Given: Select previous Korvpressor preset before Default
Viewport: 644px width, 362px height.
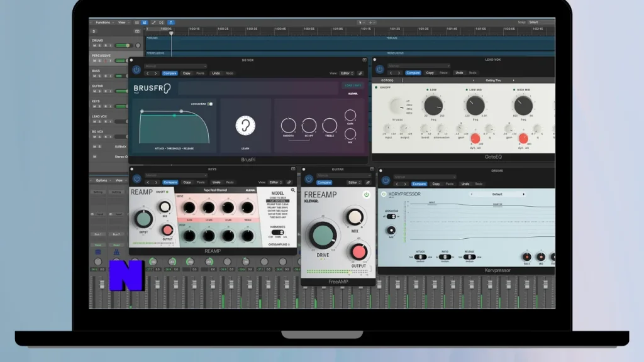Looking at the screenshot, I should [x=472, y=194].
